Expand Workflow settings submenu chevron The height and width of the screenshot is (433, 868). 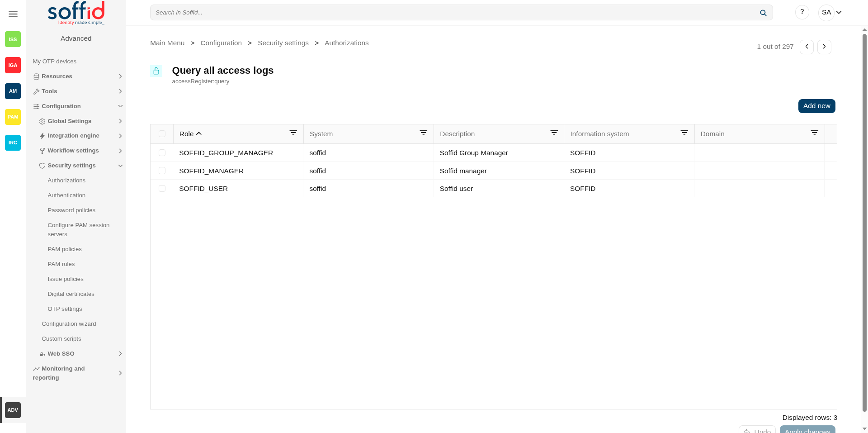(x=120, y=151)
